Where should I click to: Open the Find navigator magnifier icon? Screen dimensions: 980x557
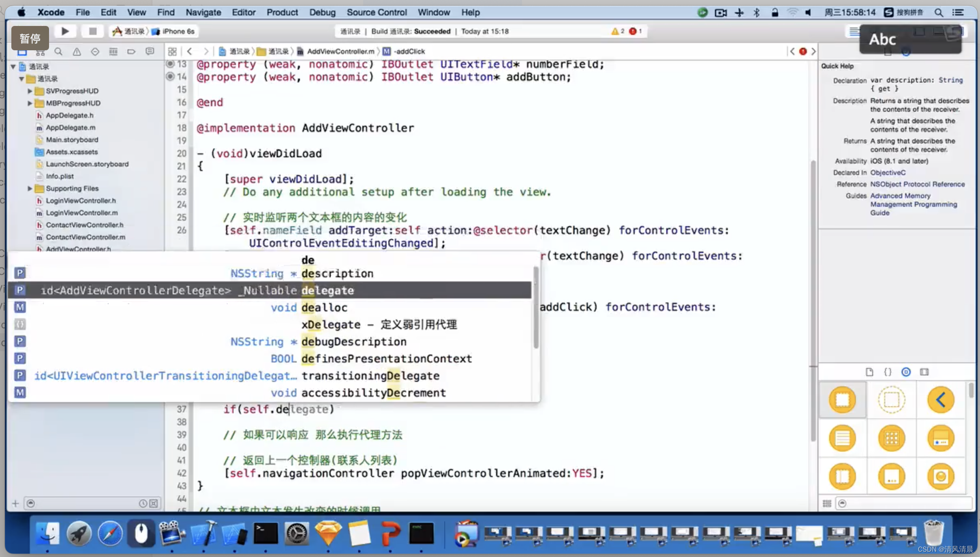coord(58,52)
